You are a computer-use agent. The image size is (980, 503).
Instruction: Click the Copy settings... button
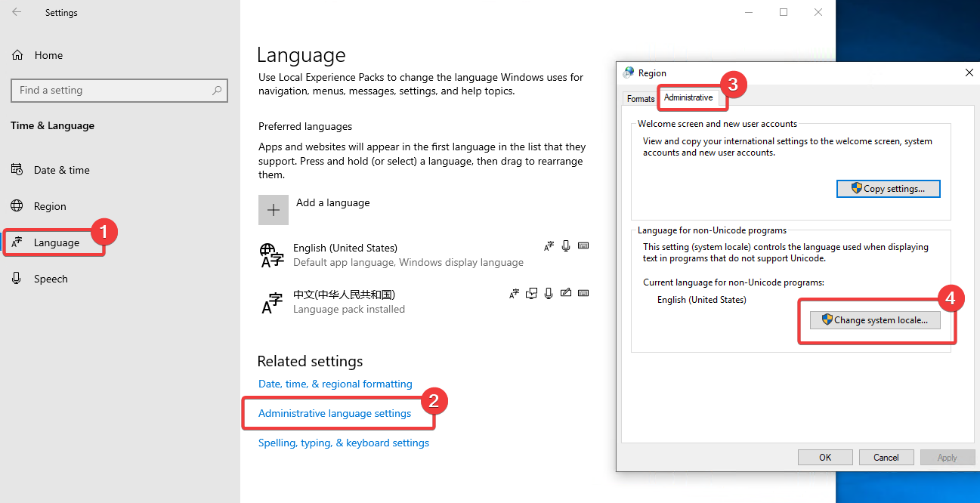coord(889,188)
